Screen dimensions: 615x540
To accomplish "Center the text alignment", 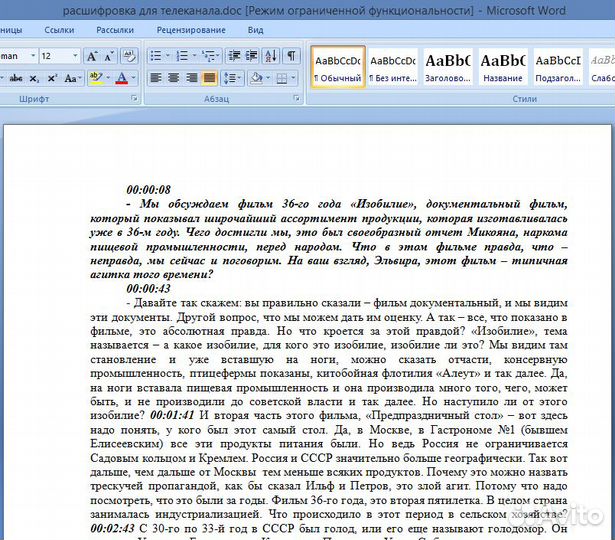I will (173, 78).
